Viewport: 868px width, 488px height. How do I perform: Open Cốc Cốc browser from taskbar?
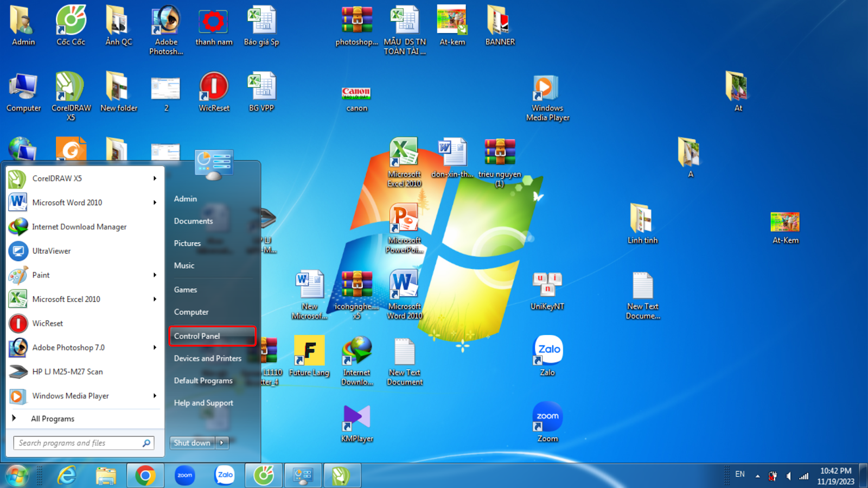264,476
